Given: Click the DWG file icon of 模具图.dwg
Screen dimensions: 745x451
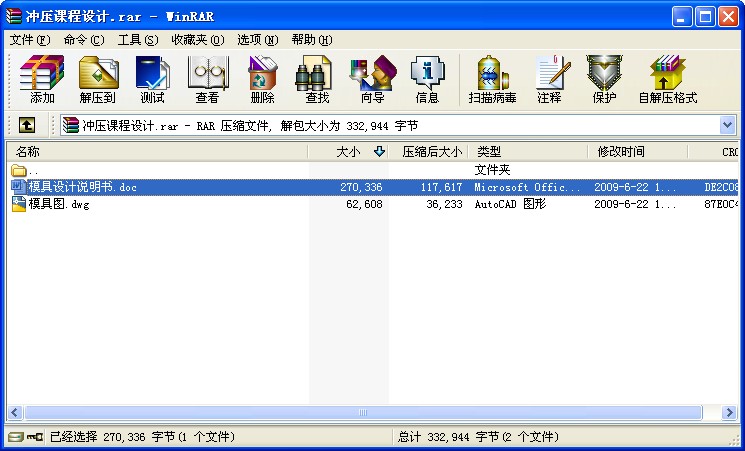Looking at the screenshot, I should tap(19, 204).
